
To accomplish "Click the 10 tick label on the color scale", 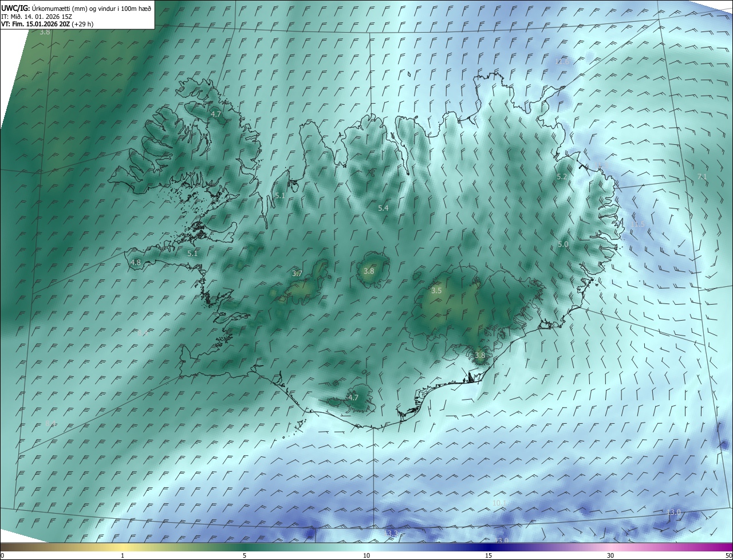I will pyautogui.click(x=366, y=555).
